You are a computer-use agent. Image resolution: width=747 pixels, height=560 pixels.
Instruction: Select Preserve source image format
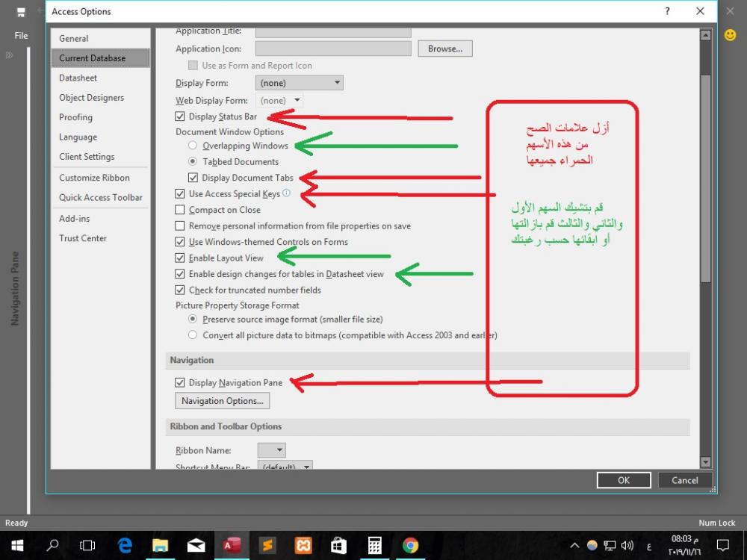[x=193, y=319]
